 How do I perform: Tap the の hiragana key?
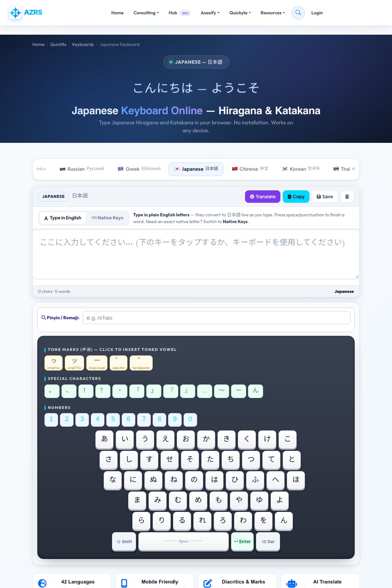[x=194, y=480]
